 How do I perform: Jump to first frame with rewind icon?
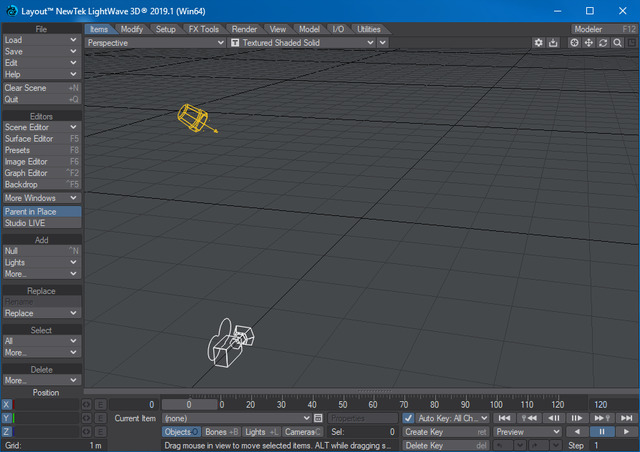[505, 418]
